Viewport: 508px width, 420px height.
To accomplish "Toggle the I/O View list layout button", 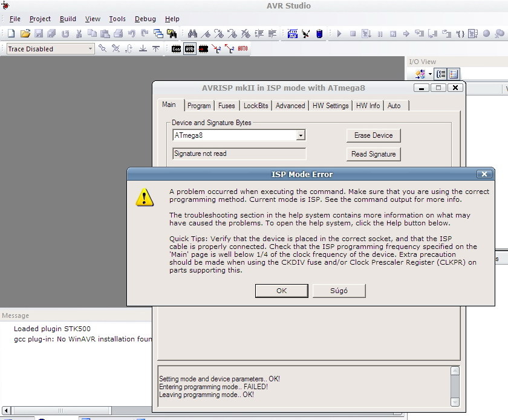I will click(454, 74).
